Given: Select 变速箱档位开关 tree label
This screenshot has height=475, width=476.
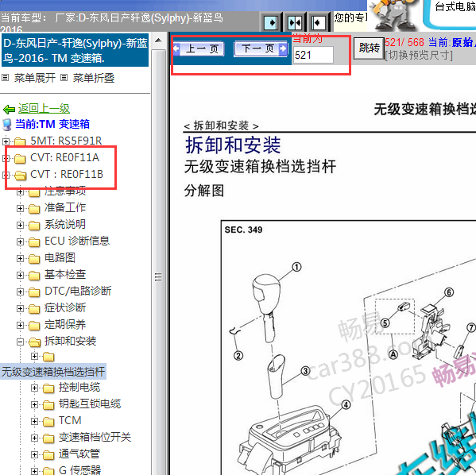Looking at the screenshot, I should [x=95, y=438].
